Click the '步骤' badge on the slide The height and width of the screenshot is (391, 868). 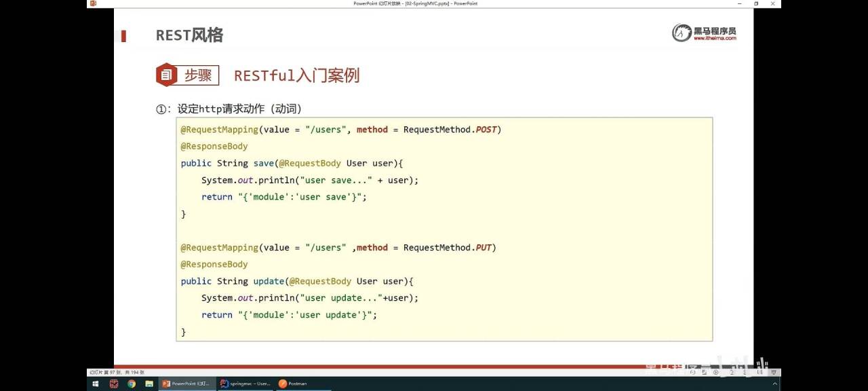click(x=188, y=75)
